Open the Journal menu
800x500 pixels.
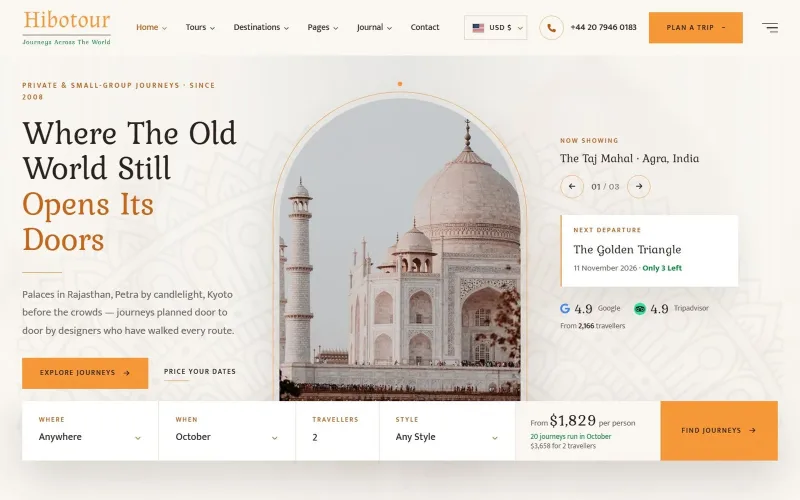pyautogui.click(x=374, y=28)
